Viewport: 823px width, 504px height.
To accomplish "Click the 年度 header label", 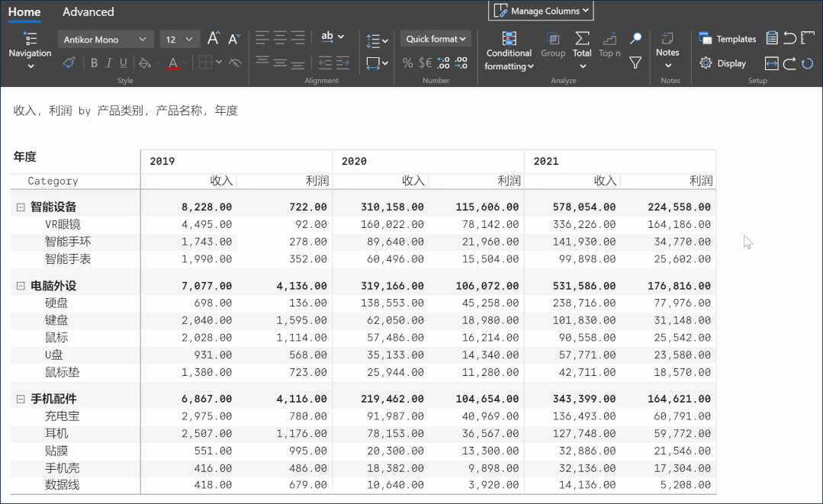I will [x=24, y=157].
